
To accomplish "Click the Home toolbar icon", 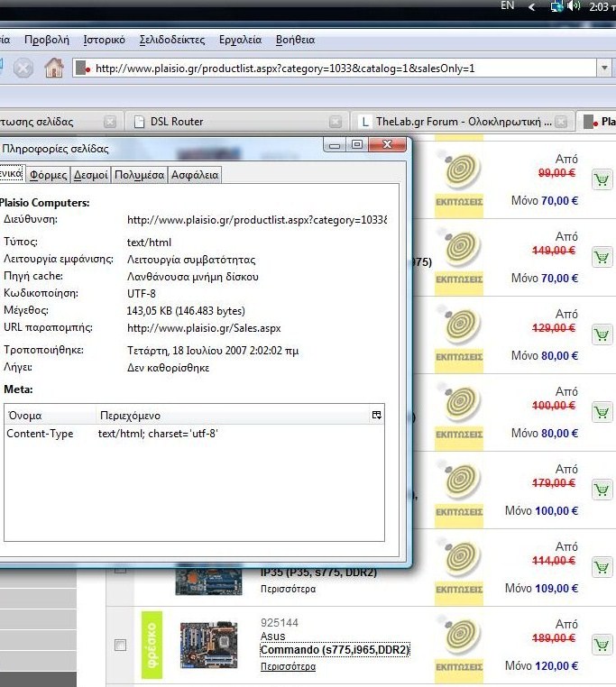I will tap(54, 69).
